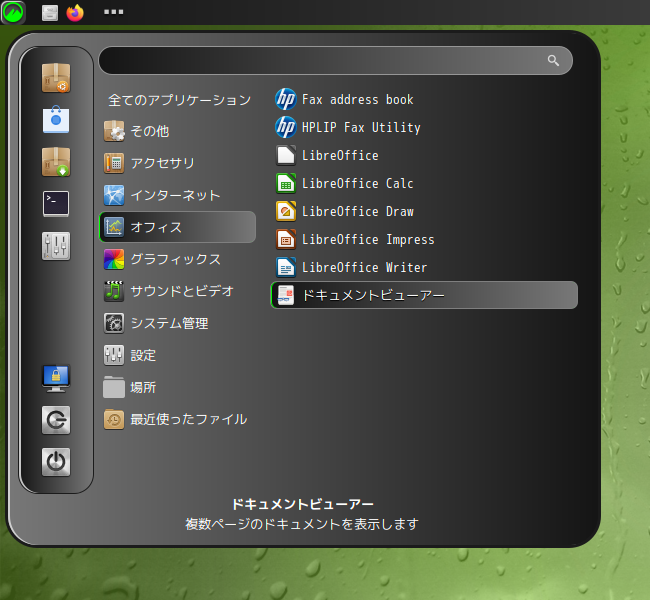Click the LibreOffice blank document icon
Image resolution: width=650 pixels, height=600 pixels.
[x=286, y=155]
